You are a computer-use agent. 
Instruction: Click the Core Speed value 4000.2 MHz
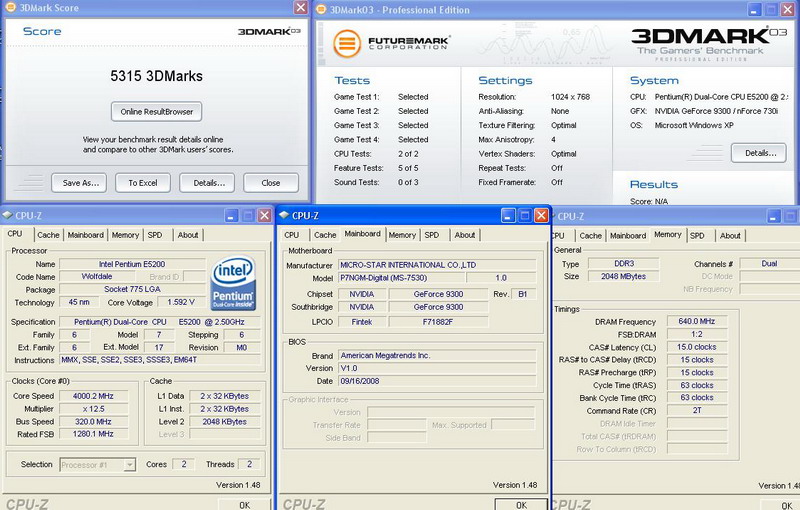pos(93,396)
